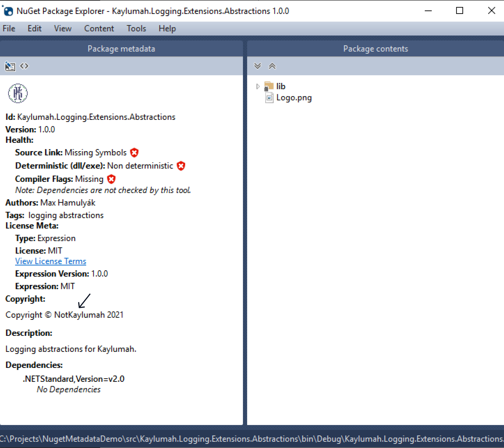Viewport: 504px width, 448px height.
Task: Click the 'No Dependencies' text
Action: 69,389
